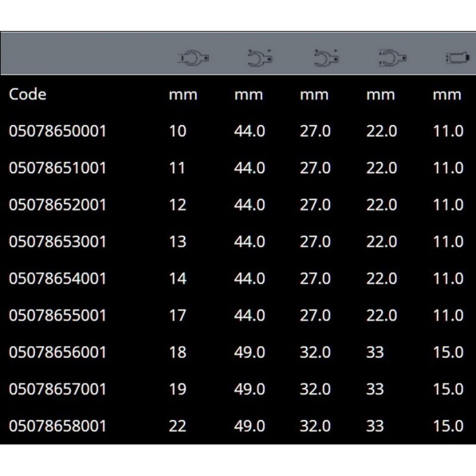Open product code 05078655001
The image size is (476, 476).
click(x=57, y=315)
